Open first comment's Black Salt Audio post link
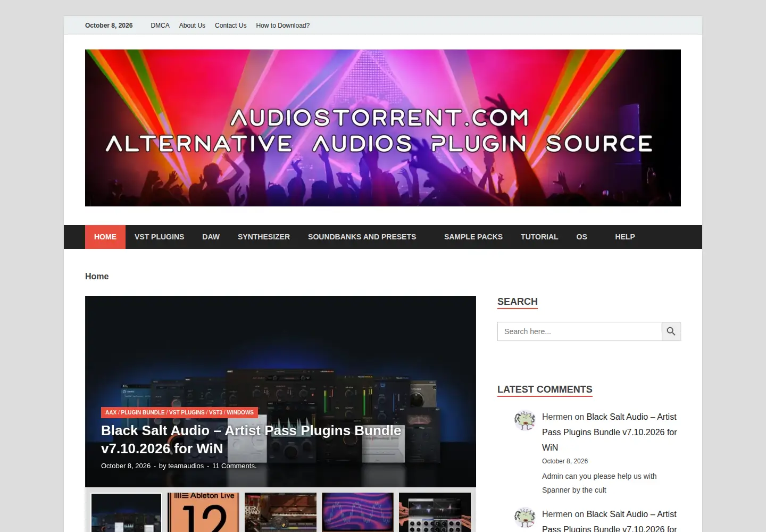 610,432
